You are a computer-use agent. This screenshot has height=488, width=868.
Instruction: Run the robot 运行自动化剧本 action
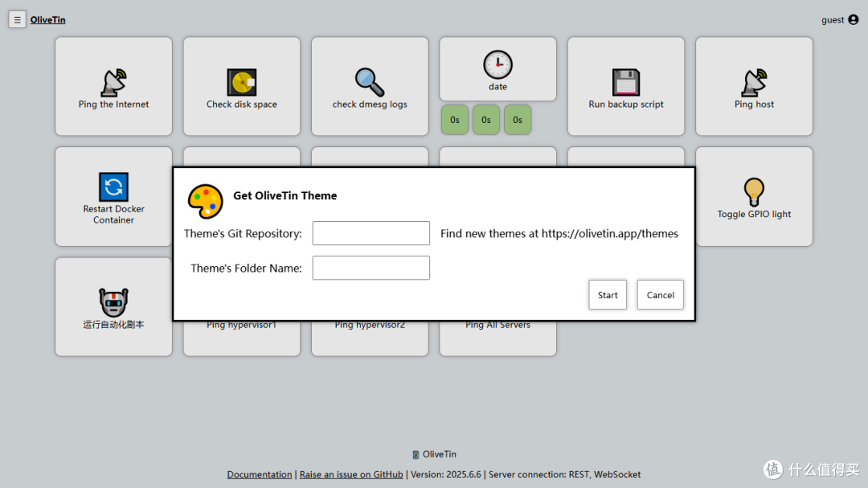click(x=113, y=307)
